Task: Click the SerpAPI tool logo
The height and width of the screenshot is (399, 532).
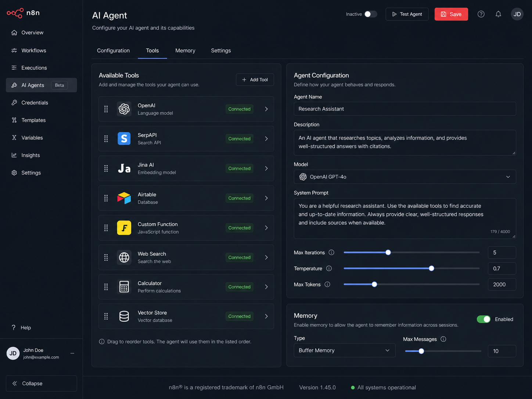Action: click(124, 139)
